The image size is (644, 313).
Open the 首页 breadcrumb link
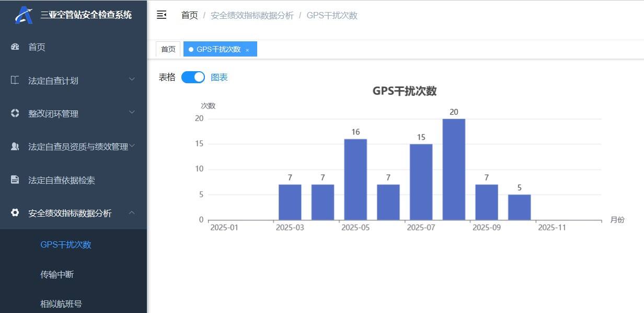coord(189,15)
